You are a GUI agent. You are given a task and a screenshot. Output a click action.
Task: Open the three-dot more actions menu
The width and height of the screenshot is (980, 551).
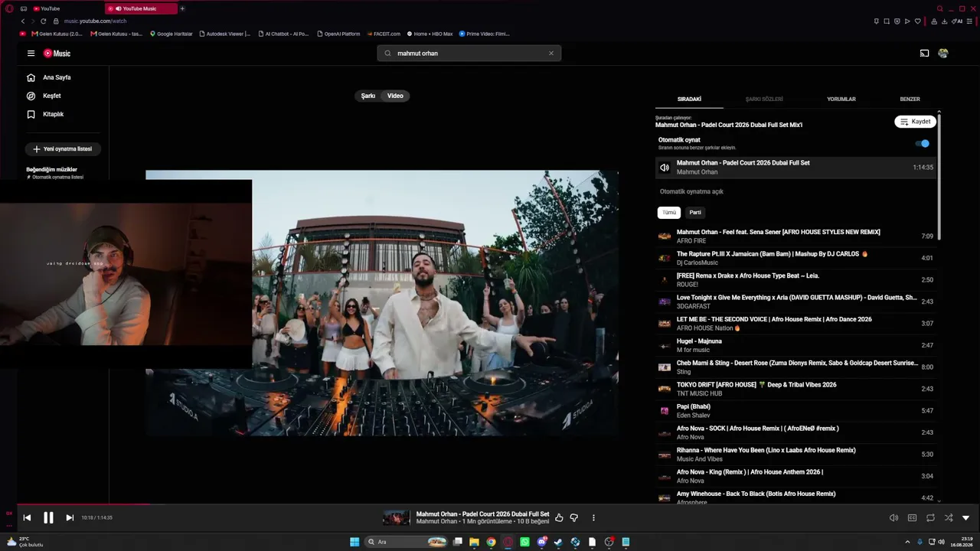(593, 518)
